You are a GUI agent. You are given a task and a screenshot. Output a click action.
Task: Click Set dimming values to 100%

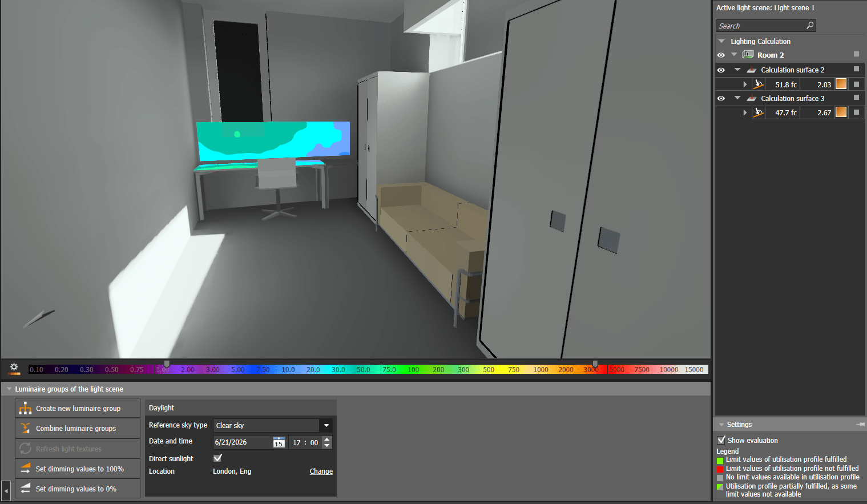tap(78, 469)
